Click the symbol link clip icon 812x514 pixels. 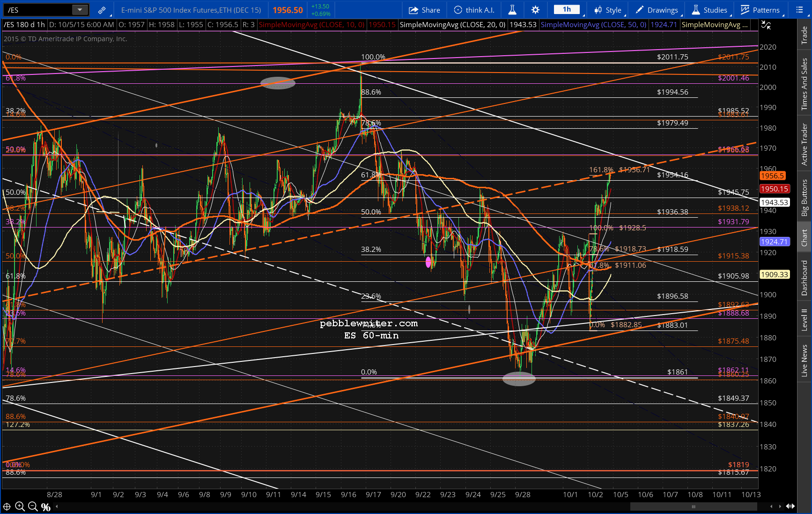tap(102, 10)
